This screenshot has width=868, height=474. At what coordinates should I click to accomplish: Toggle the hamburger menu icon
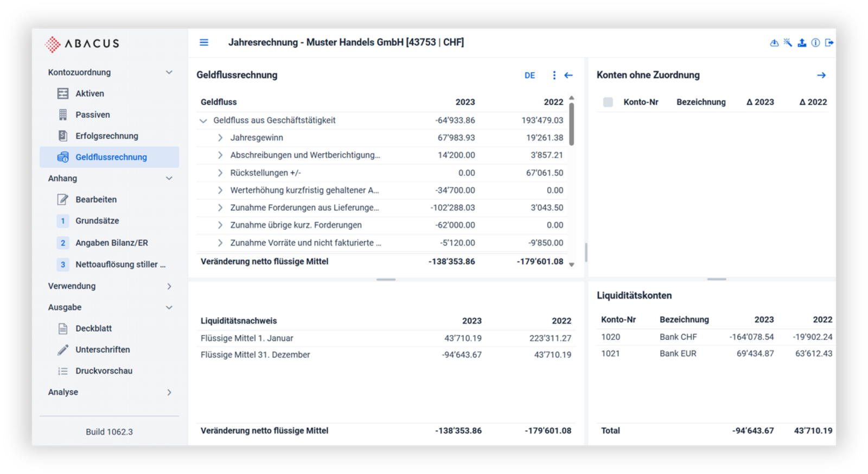pyautogui.click(x=204, y=42)
